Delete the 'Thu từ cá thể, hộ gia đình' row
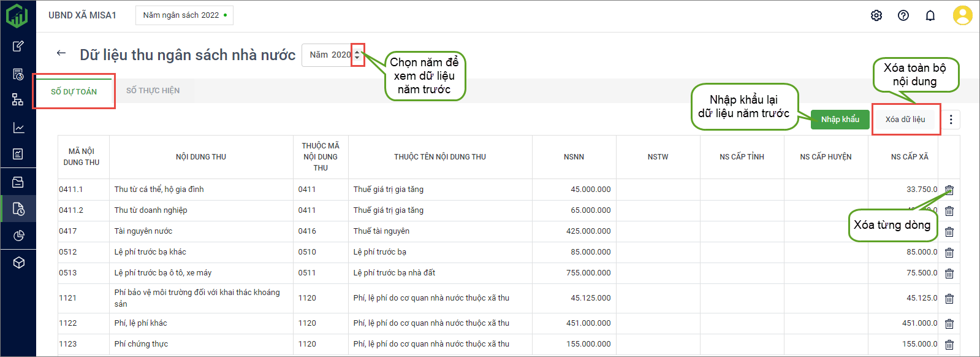 coord(949,190)
